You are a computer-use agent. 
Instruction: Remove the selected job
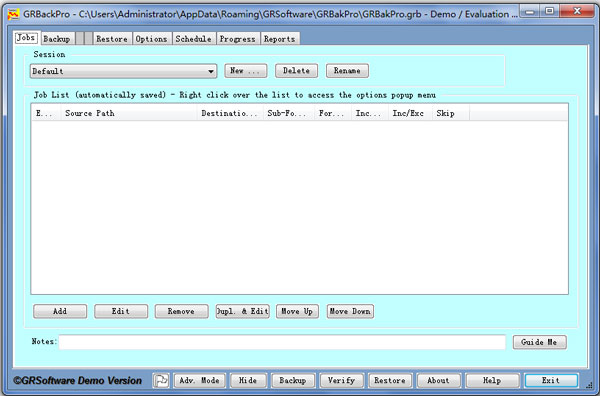[181, 311]
